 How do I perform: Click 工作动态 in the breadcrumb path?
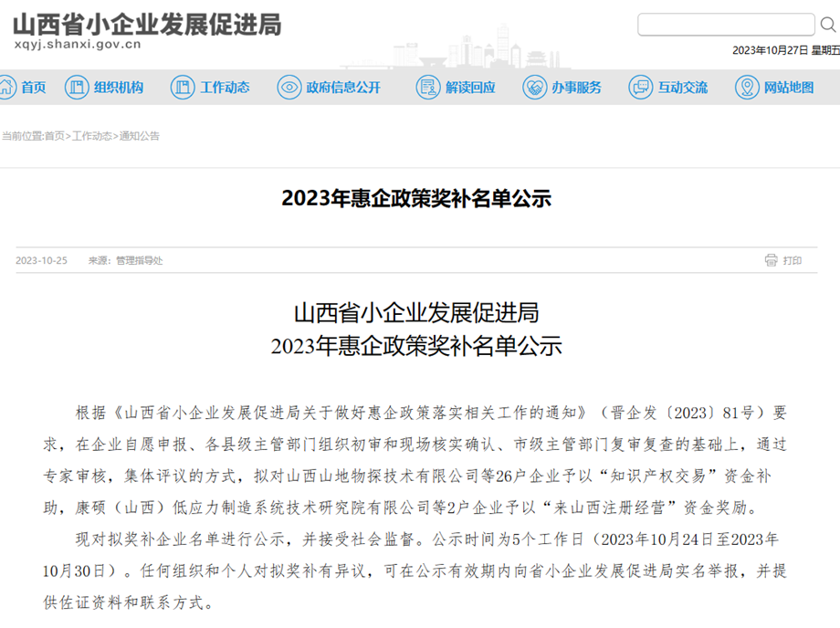[92, 136]
